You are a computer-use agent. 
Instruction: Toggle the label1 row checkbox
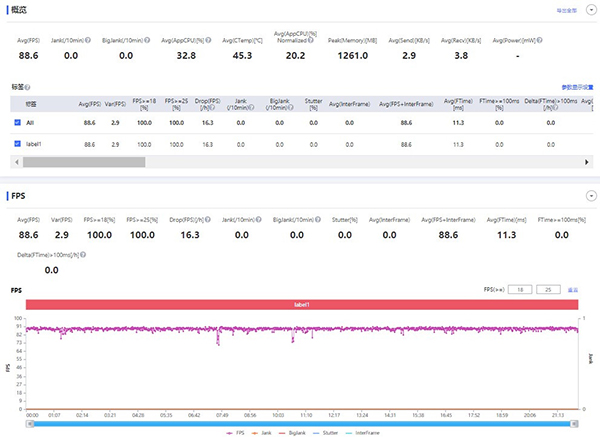coord(18,144)
